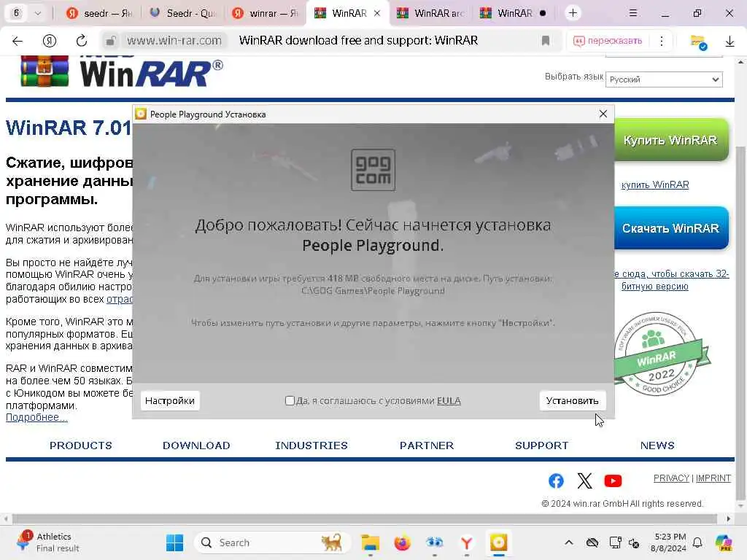747x560 pixels.
Task: Follow the Подробнее... link
Action: (36, 418)
